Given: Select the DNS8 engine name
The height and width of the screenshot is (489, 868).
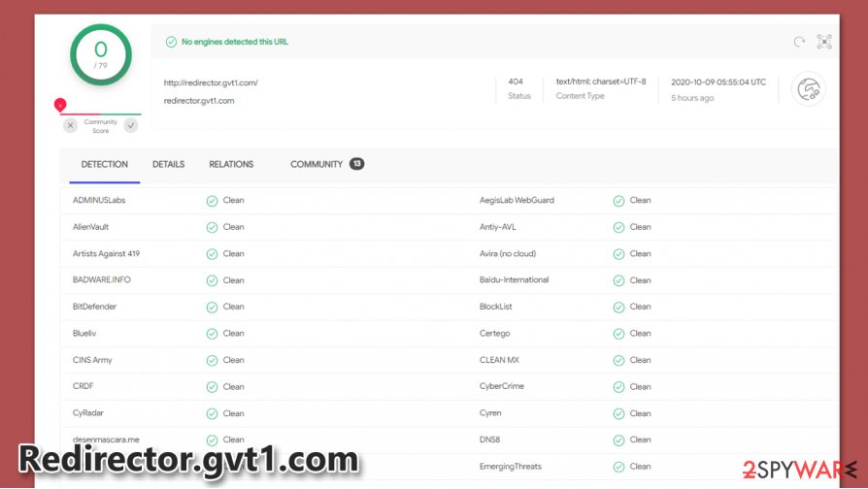Looking at the screenshot, I should (x=489, y=440).
